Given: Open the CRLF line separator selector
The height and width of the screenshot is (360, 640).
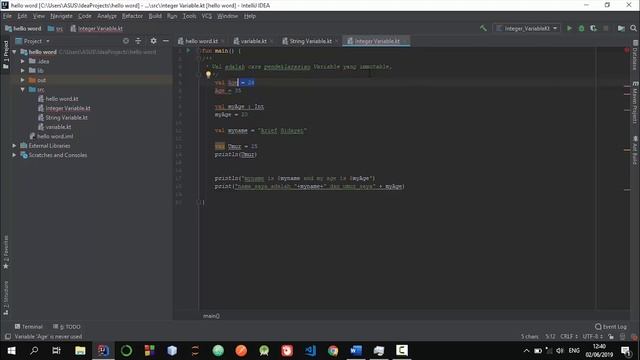Looking at the screenshot, I should (x=569, y=337).
